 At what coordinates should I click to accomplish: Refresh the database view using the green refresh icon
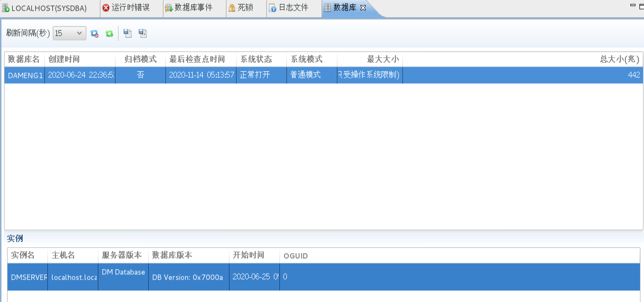(x=109, y=32)
